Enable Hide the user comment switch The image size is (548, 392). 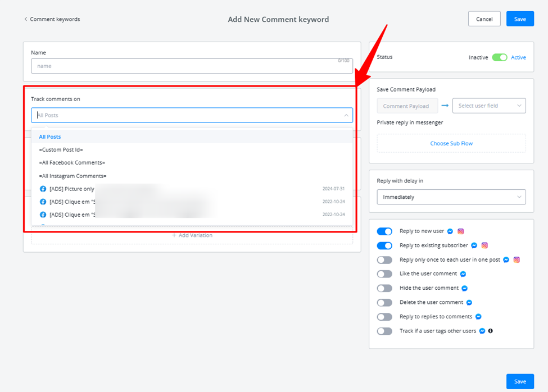384,288
